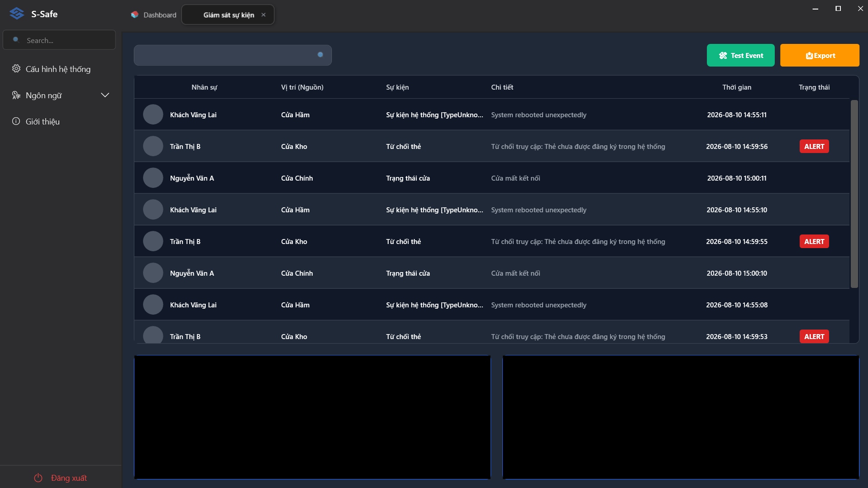
Task: Select timestamp 2026-08-10 15:00:11
Action: (x=737, y=178)
